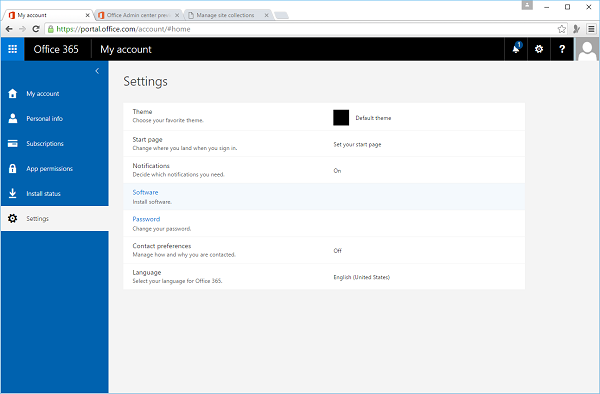Click the Change your password description

[x=161, y=228]
